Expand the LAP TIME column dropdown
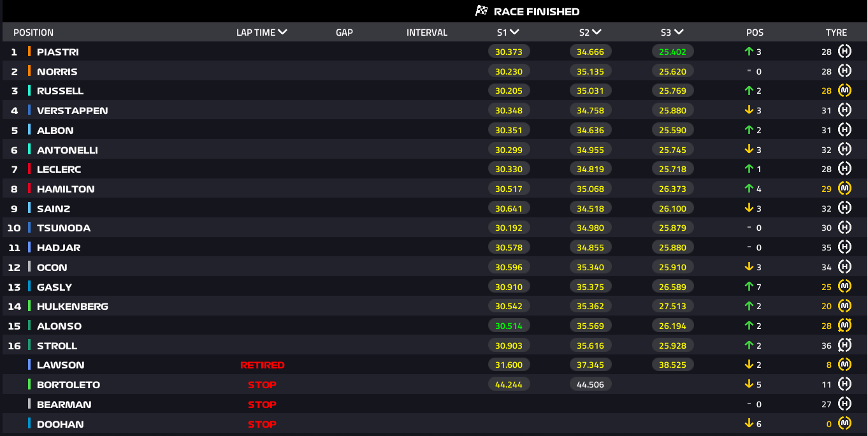 coord(282,32)
